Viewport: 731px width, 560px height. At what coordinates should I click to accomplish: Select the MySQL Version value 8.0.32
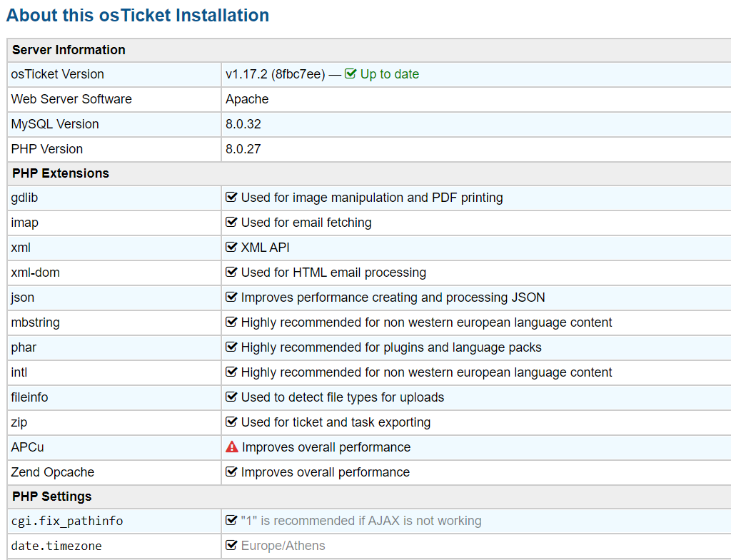(x=243, y=124)
